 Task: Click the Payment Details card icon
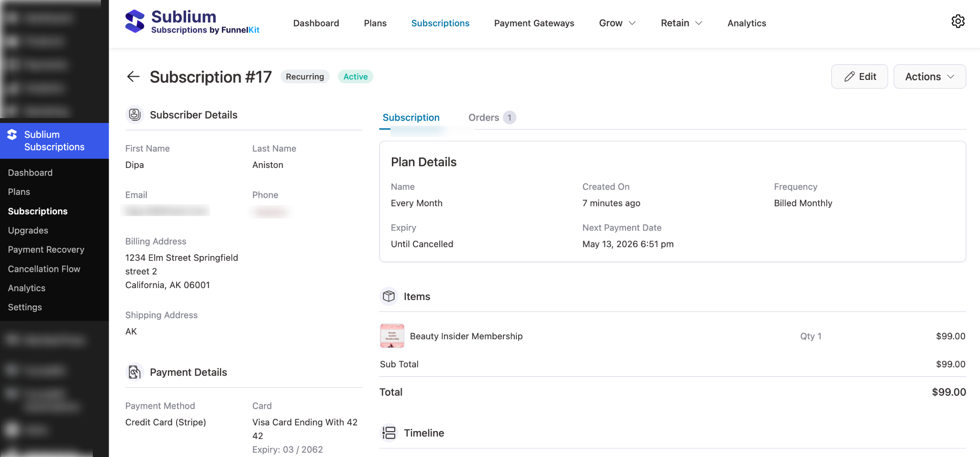click(134, 372)
